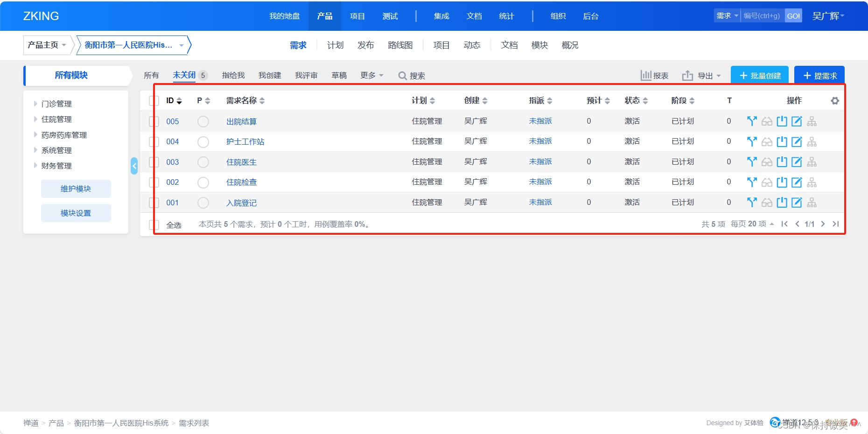Collapse the module sidebar with the arrow handle
The width and height of the screenshot is (868, 434).
(x=134, y=166)
